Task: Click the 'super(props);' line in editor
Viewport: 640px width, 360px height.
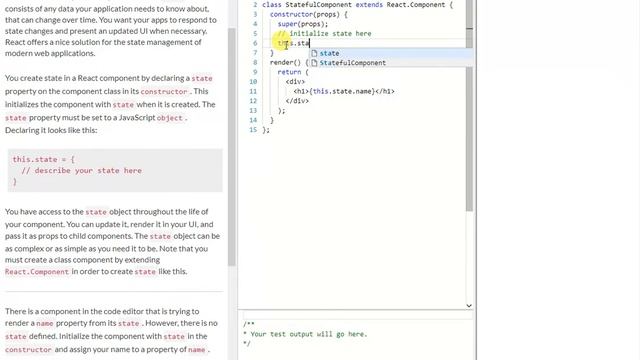Action: point(302,24)
